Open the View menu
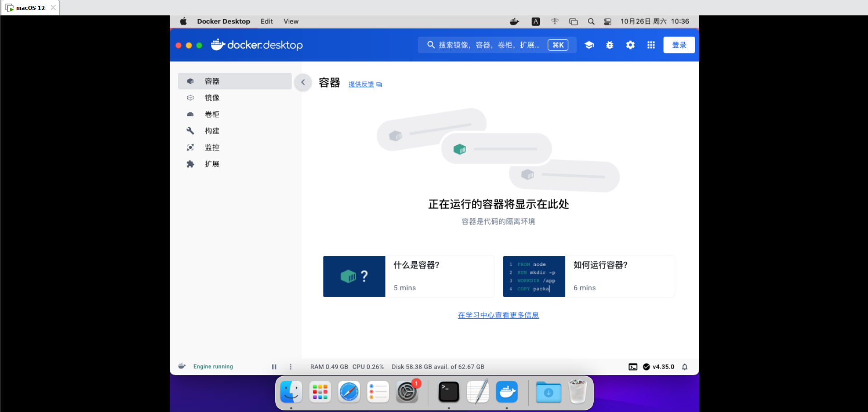This screenshot has width=868, height=412. click(291, 21)
